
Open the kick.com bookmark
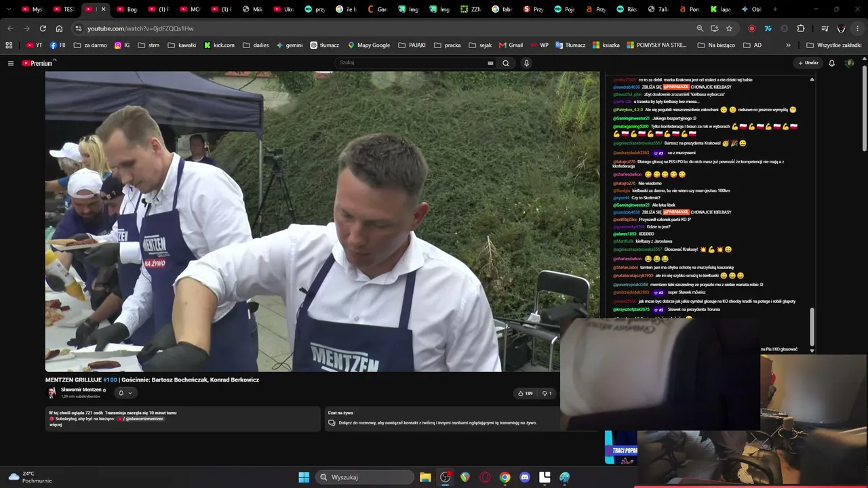click(x=219, y=45)
